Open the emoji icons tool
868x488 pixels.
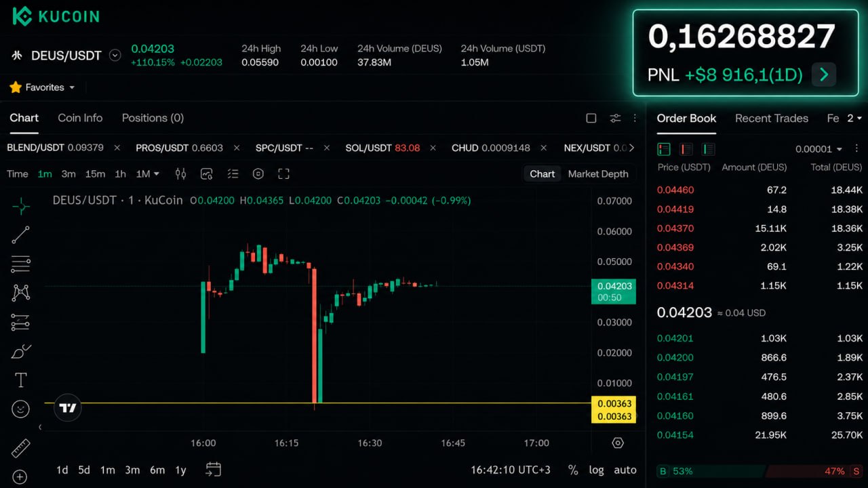(21, 409)
